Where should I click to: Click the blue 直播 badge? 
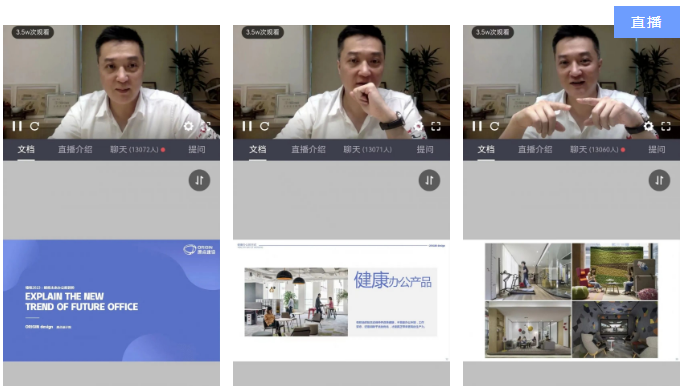pos(646,22)
